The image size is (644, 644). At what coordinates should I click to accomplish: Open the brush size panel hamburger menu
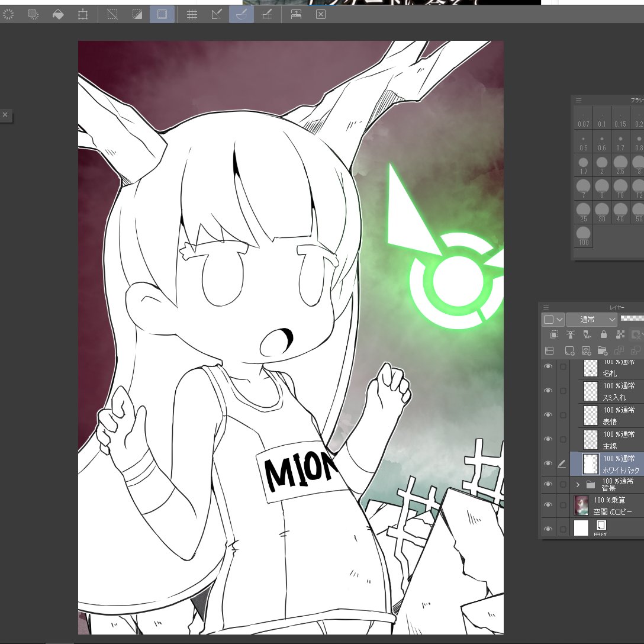tap(579, 100)
